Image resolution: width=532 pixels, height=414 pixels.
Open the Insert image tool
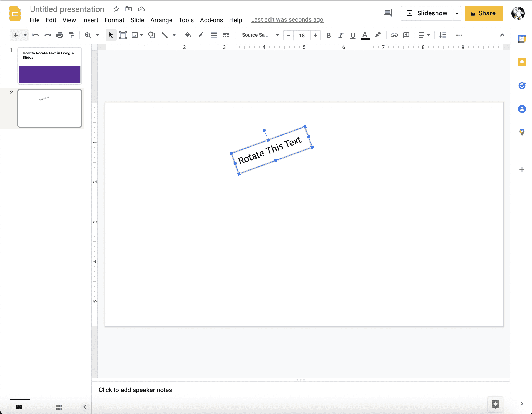[x=135, y=35]
